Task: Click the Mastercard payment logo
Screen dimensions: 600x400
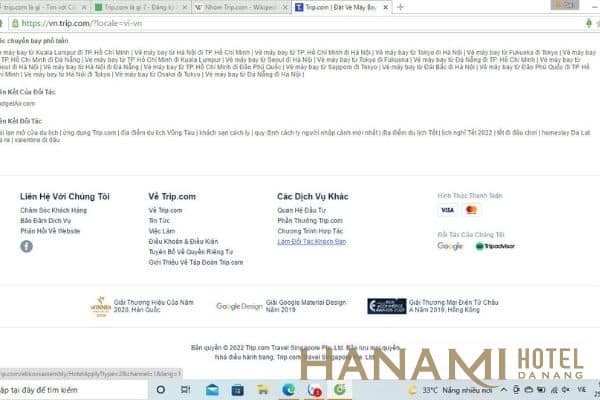Action: click(471, 210)
